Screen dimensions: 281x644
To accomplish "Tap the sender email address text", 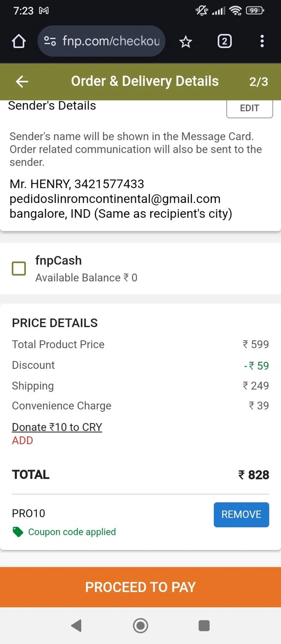I will pyautogui.click(x=115, y=199).
